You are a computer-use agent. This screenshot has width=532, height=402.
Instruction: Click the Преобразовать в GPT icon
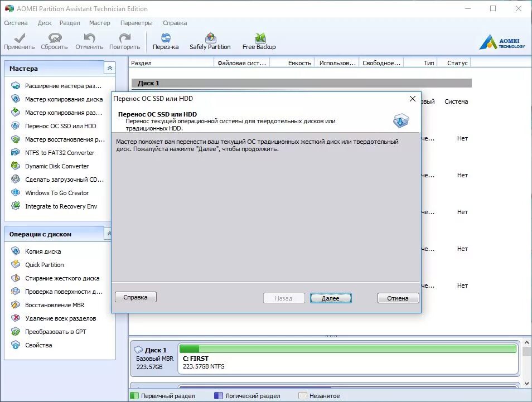pos(16,331)
